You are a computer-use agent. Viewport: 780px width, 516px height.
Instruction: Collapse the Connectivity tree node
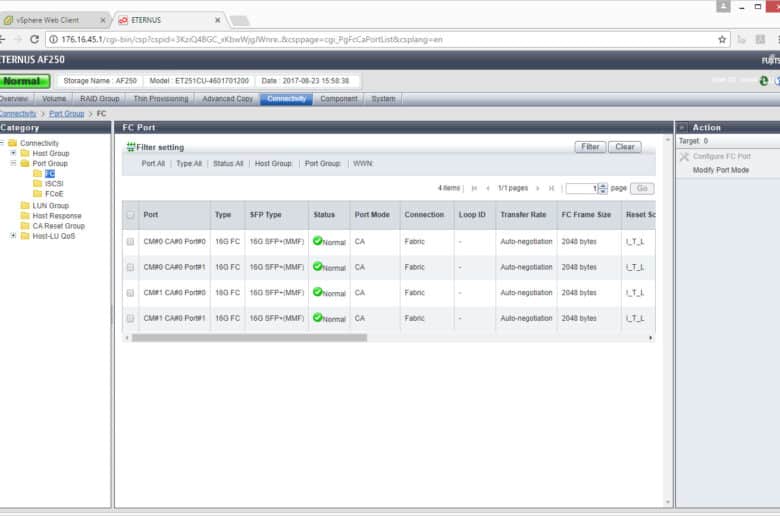[2, 143]
